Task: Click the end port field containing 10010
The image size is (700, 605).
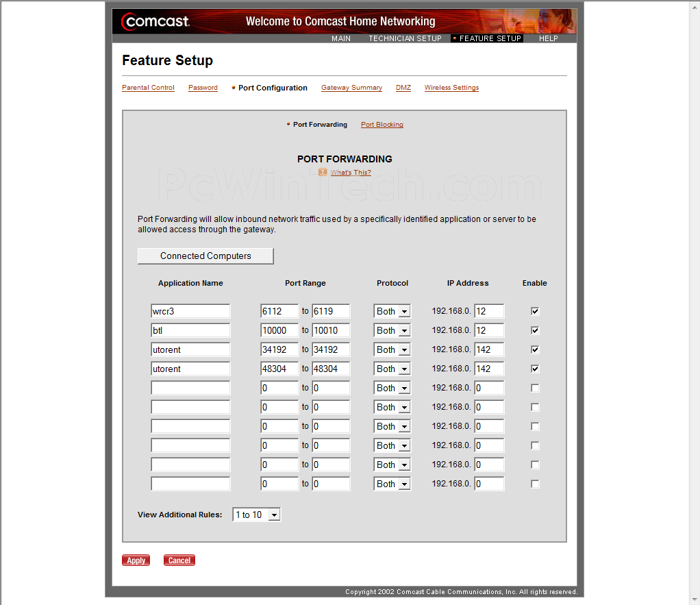Action: 331,330
